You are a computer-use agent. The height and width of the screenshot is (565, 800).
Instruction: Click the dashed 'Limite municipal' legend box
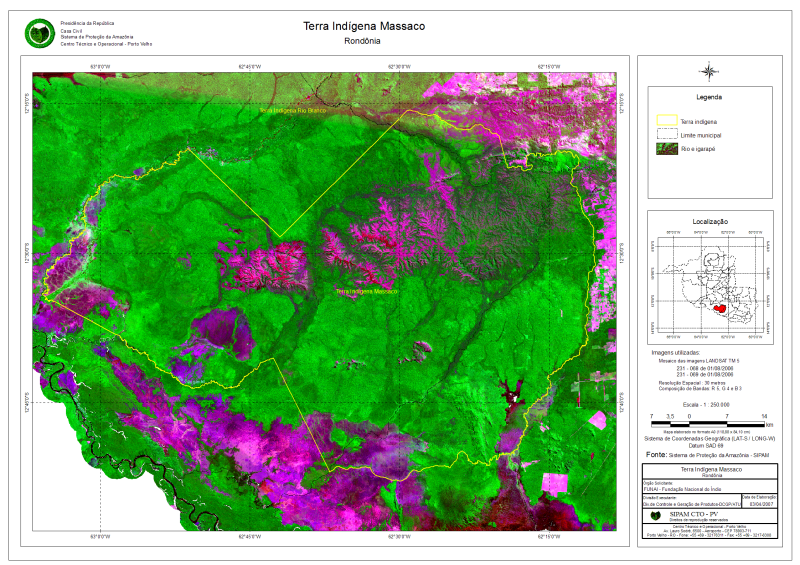click(667, 134)
